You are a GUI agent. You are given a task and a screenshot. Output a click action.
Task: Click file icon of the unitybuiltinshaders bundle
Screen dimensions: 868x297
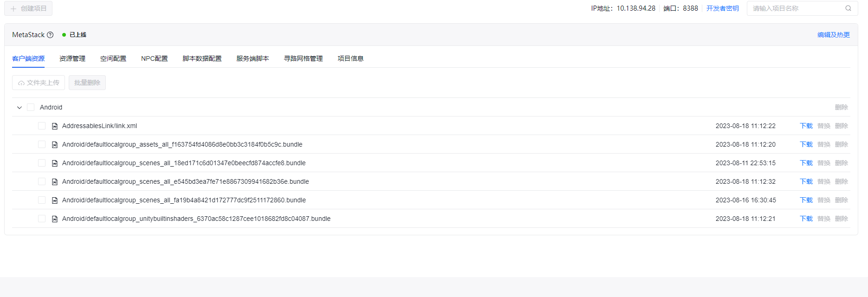click(x=55, y=219)
